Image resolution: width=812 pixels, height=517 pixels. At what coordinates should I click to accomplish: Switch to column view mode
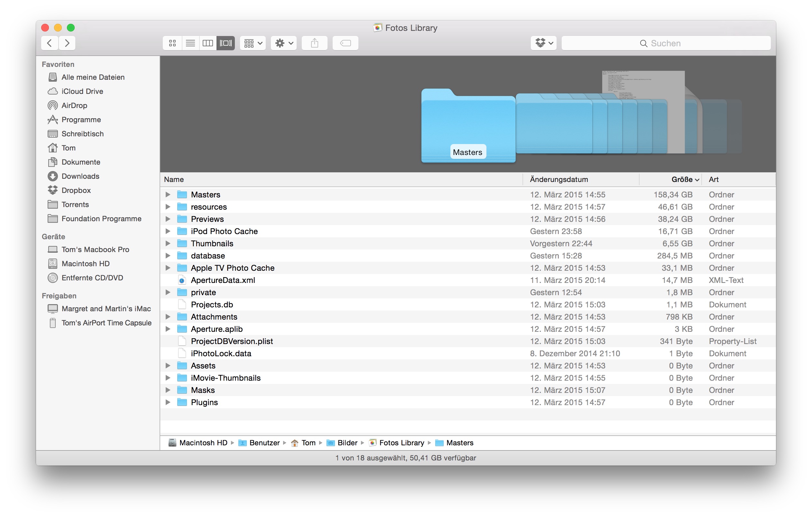(208, 43)
